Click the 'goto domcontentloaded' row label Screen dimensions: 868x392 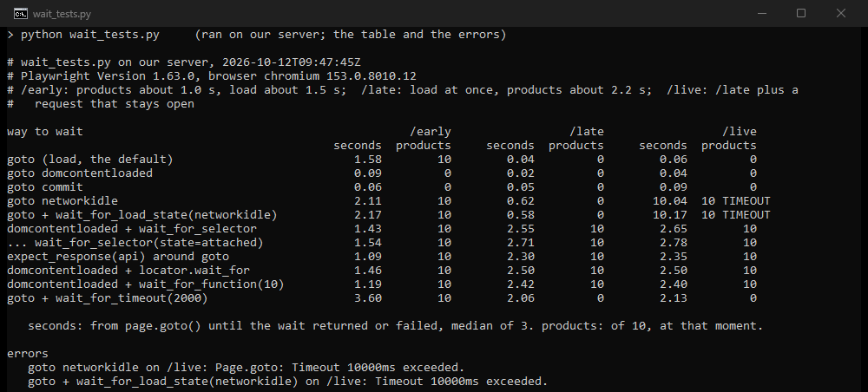tap(80, 173)
